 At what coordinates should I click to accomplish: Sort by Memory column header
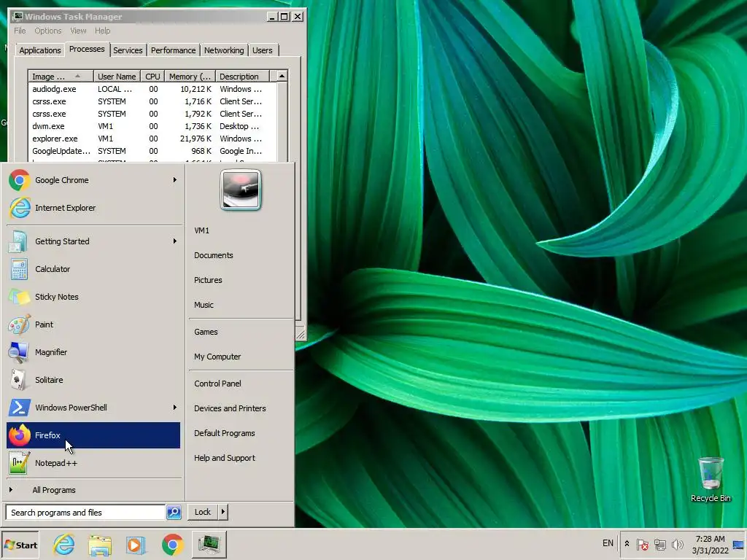click(x=190, y=76)
